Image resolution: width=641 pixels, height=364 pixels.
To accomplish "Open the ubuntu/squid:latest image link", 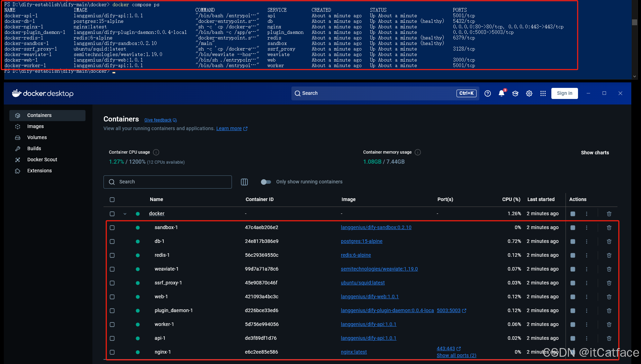I will pos(363,283).
